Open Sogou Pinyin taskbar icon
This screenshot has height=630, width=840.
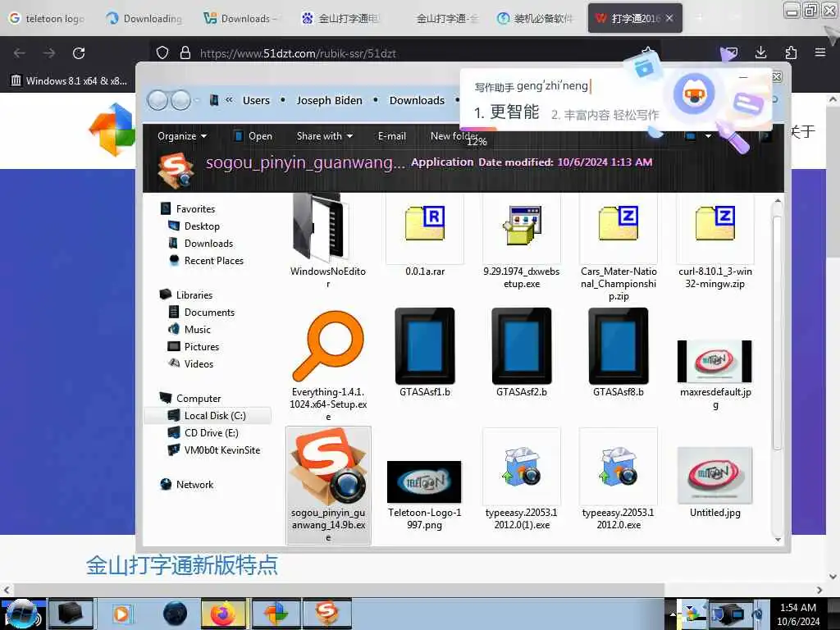click(326, 614)
